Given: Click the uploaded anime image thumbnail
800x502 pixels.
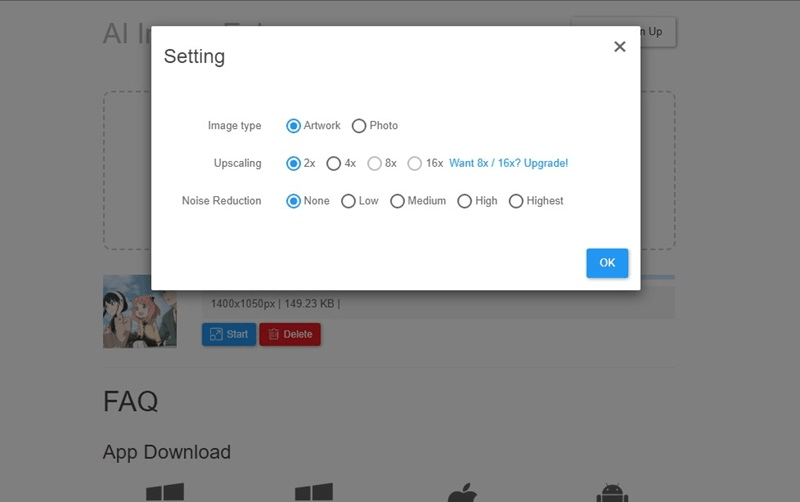Looking at the screenshot, I should click(x=139, y=312).
